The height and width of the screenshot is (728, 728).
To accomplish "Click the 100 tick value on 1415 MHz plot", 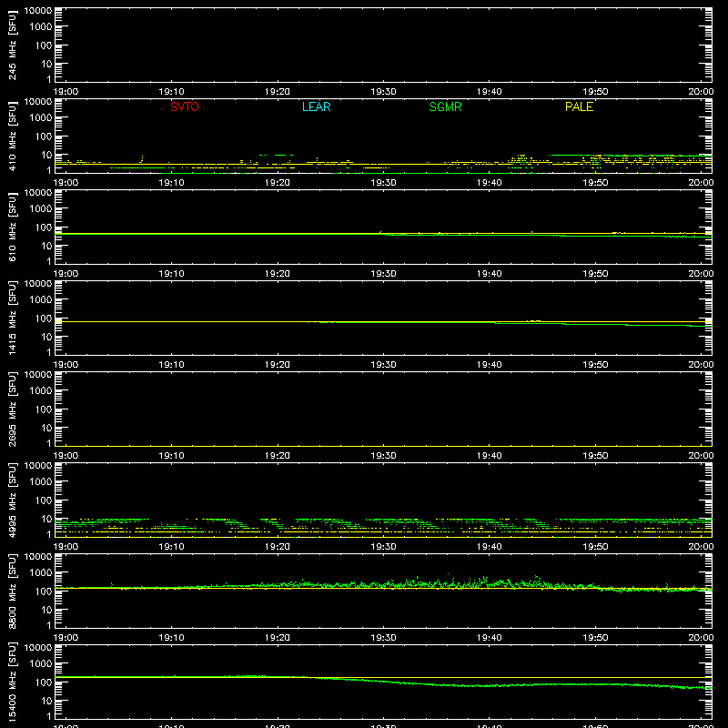I will [x=43, y=318].
